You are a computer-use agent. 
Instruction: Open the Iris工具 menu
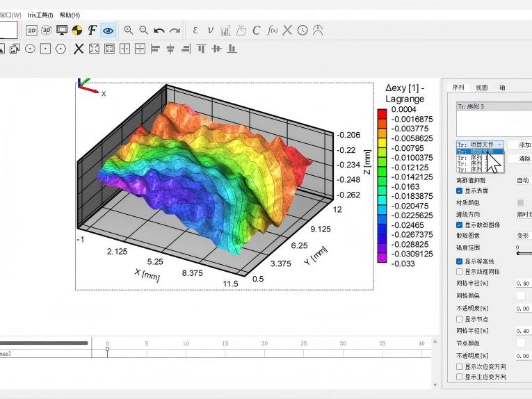40,15
